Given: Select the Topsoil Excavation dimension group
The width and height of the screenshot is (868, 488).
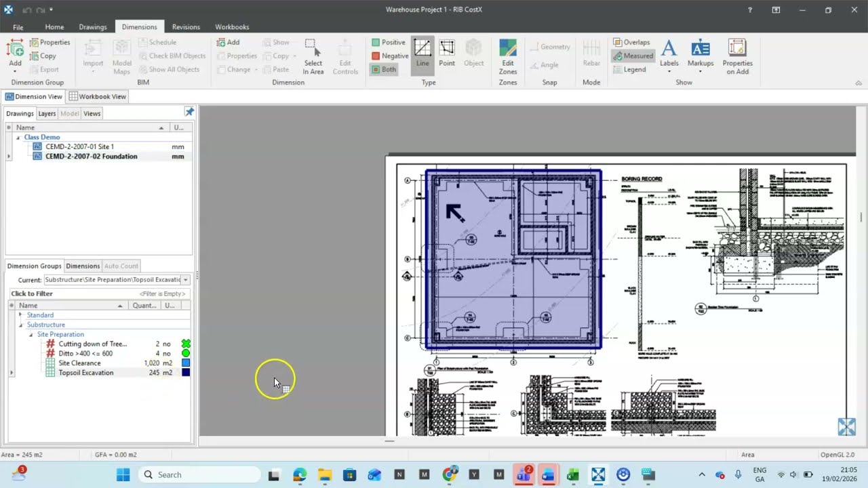Looking at the screenshot, I should point(86,373).
